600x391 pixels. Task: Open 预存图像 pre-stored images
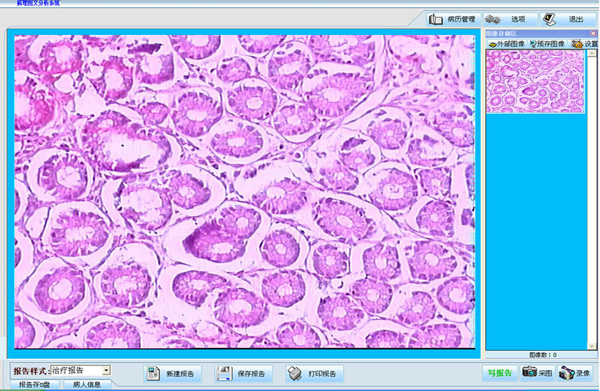pos(548,44)
